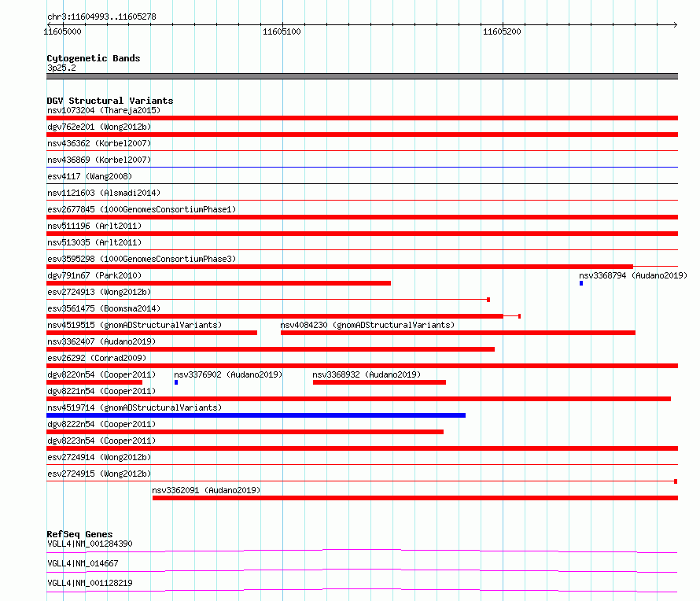Click nsv3368932 (Audano2019) label
This screenshot has height=601, width=700.
pyautogui.click(x=367, y=374)
